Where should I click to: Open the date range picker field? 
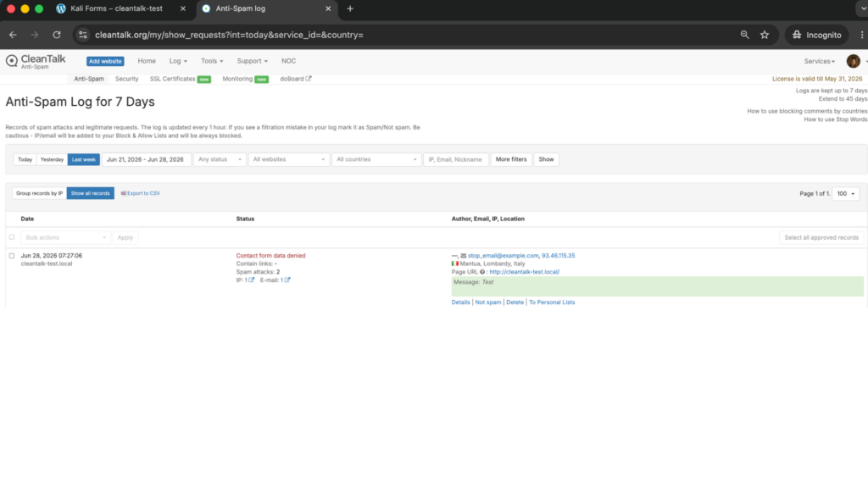[x=146, y=159]
